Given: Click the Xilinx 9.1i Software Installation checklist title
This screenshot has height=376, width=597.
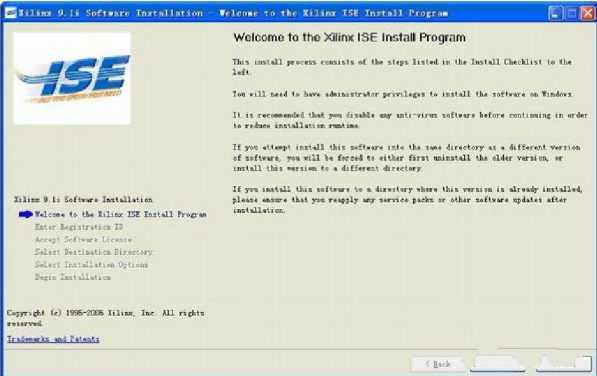Looking at the screenshot, I should (83, 199).
